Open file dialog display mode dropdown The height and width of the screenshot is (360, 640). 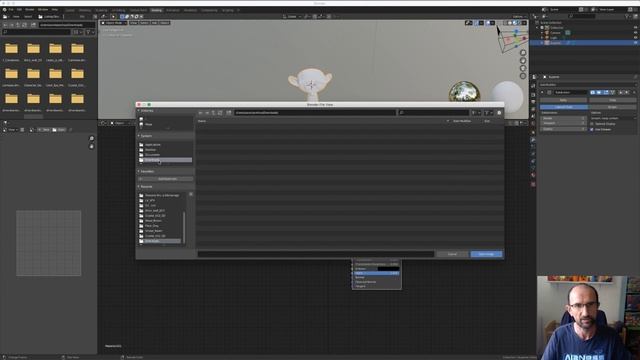tap(476, 113)
